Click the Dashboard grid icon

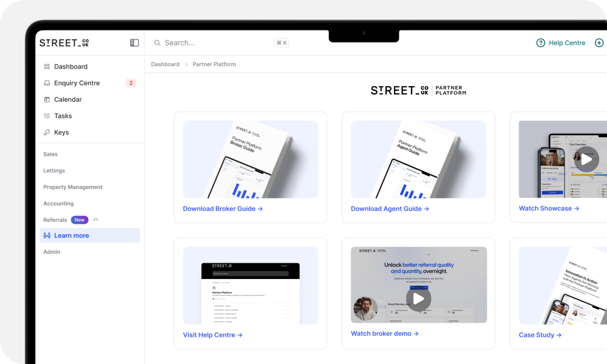click(46, 66)
